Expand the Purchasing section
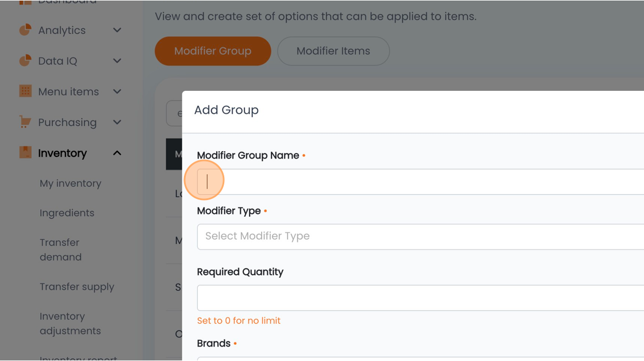 (117, 122)
